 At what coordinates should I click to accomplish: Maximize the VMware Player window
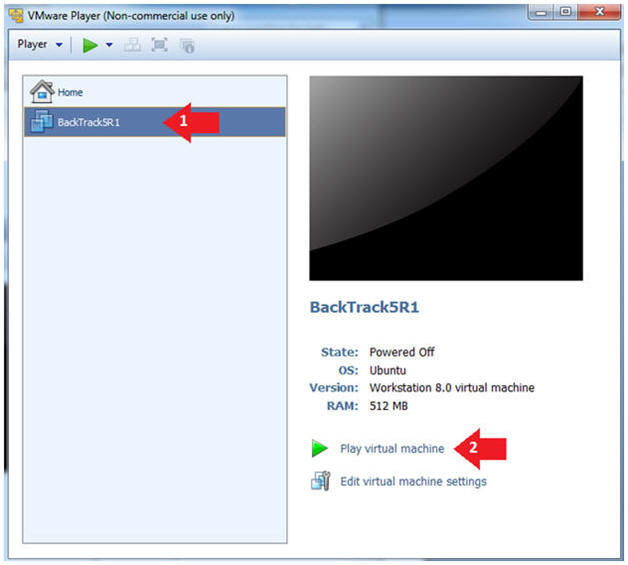pyautogui.click(x=565, y=12)
